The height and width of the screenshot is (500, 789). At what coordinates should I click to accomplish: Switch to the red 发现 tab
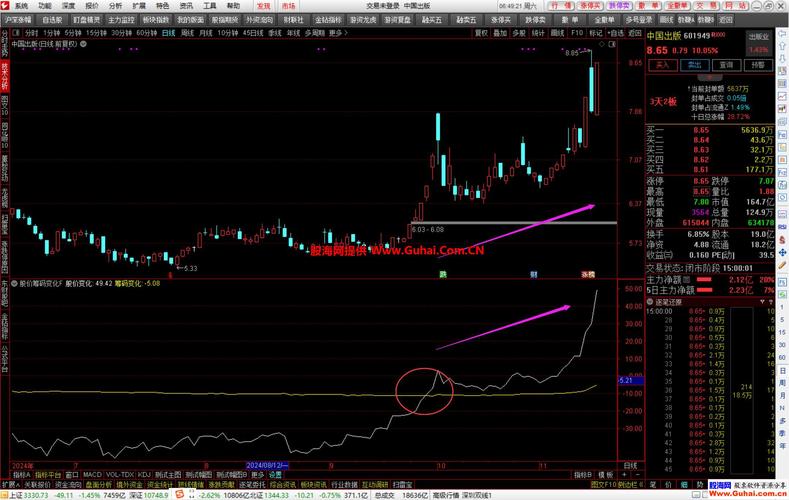[263, 6]
